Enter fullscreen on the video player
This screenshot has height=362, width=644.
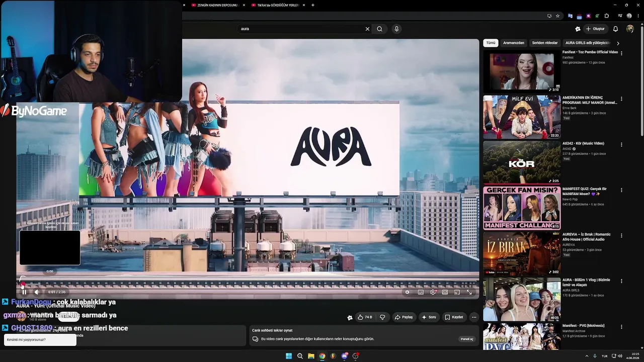pos(469,292)
